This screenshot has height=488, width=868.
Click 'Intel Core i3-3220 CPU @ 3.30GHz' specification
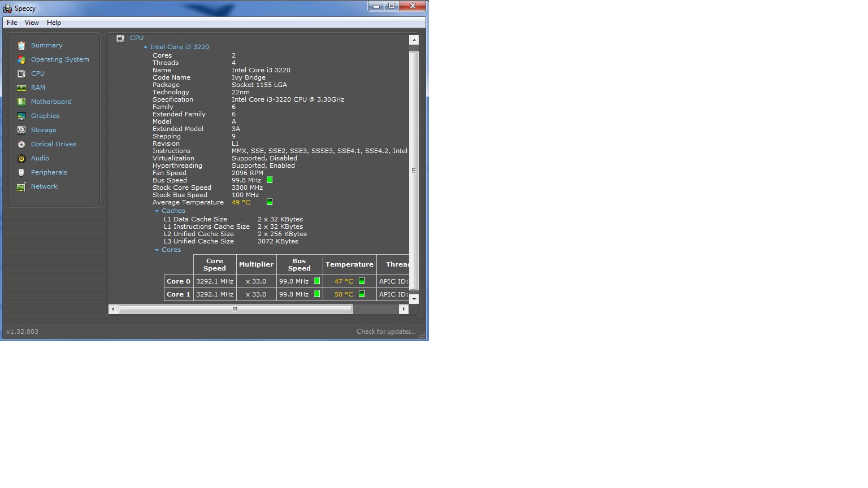click(288, 99)
